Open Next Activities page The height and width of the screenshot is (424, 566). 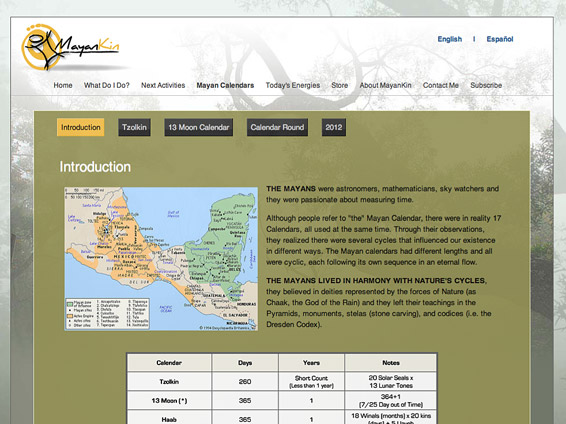[x=163, y=85]
